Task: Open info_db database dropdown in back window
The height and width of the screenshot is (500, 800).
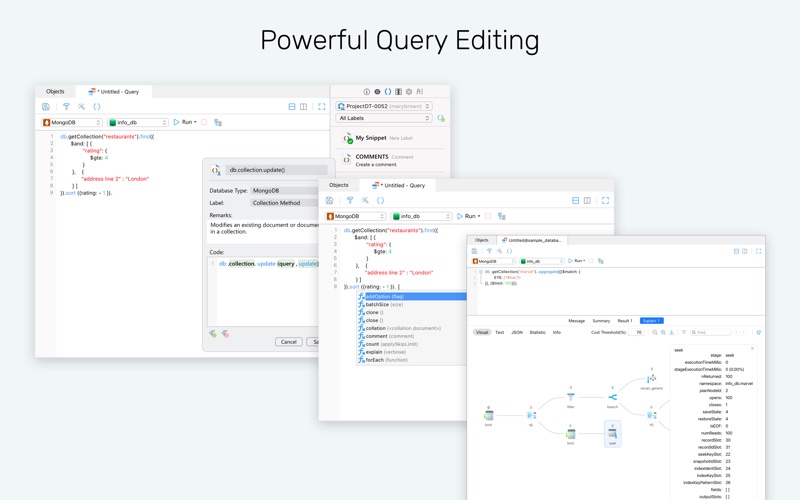Action: click(138, 122)
